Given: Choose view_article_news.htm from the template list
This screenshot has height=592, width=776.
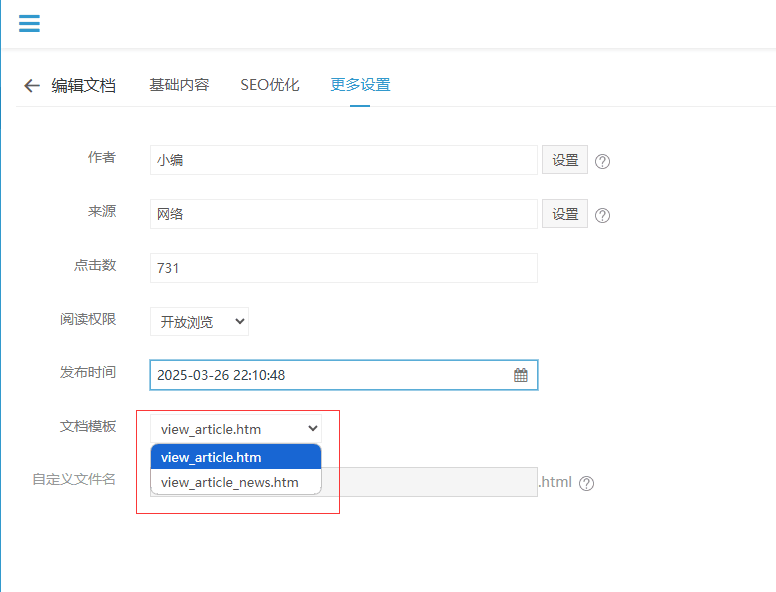Looking at the screenshot, I should pos(236,482).
